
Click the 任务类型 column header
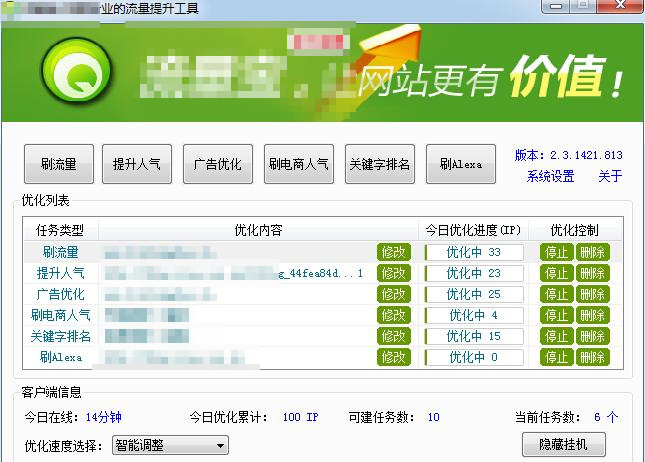[x=60, y=230]
